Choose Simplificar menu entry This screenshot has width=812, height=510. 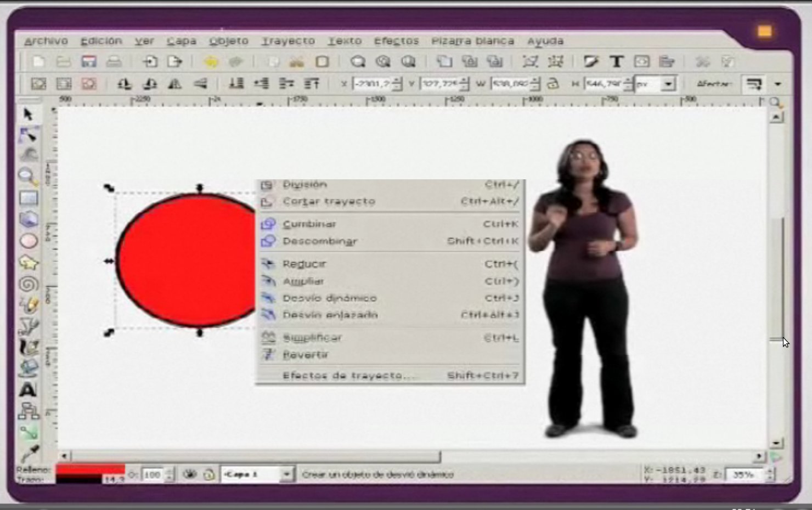[x=390, y=338]
